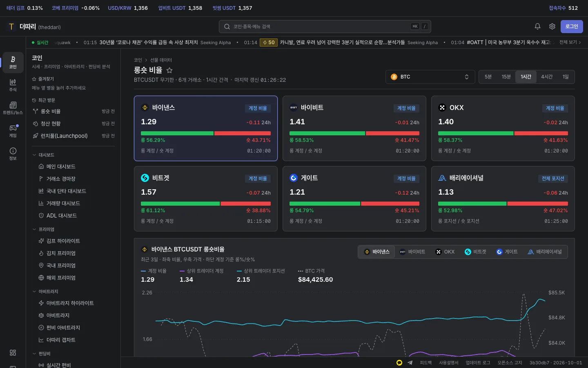The height and width of the screenshot is (368, 588).
Task: Add 롱숏 비율 page to favorites star
Action: (169, 70)
